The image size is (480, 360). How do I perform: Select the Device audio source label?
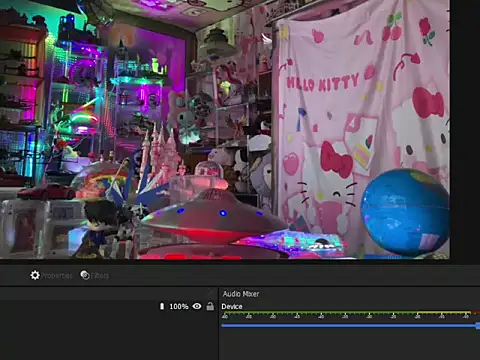(x=232, y=307)
